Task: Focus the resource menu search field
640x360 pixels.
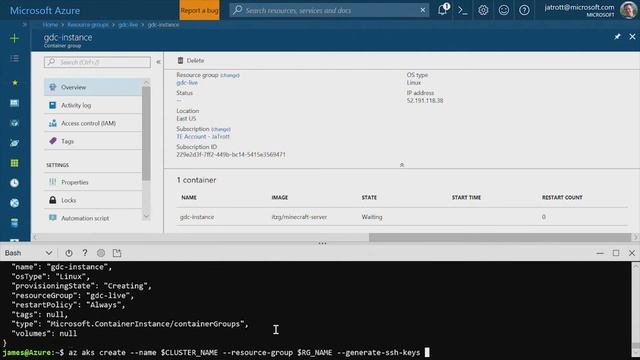Action: 97,62
